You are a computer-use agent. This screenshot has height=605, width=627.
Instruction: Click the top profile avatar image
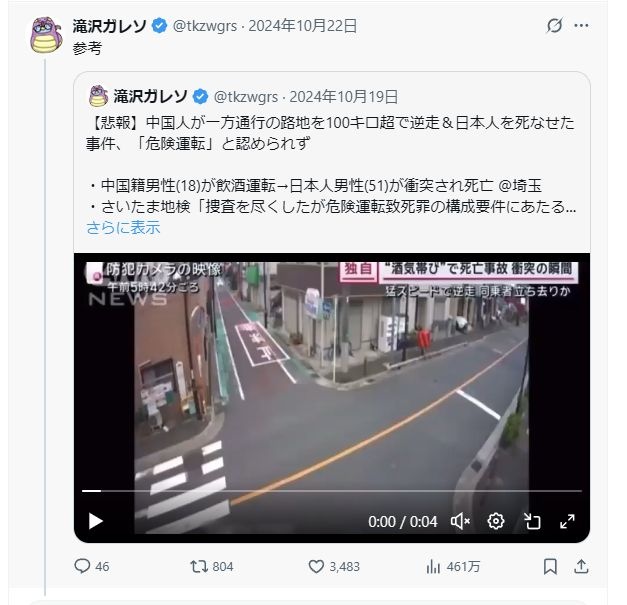pos(46,35)
